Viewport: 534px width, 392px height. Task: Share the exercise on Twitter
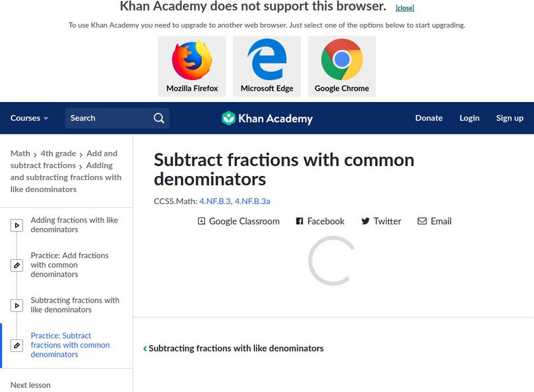pyautogui.click(x=381, y=221)
